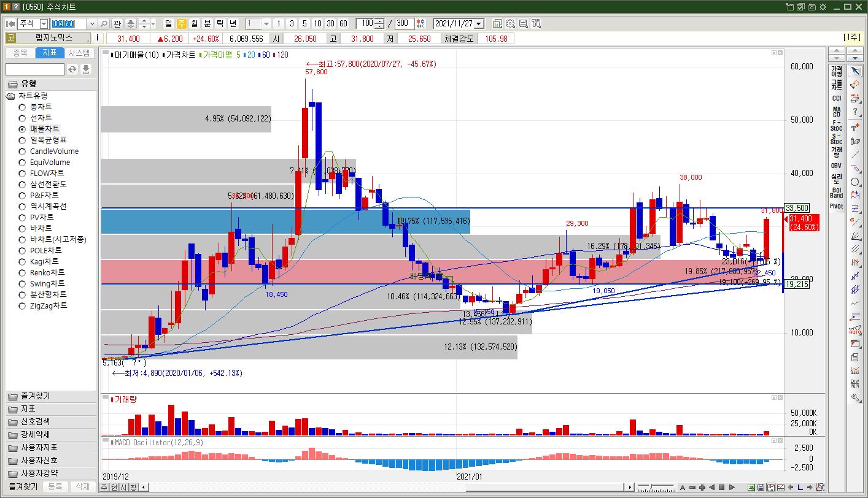
Task: Click the magnifier stock search icon
Action: [103, 23]
